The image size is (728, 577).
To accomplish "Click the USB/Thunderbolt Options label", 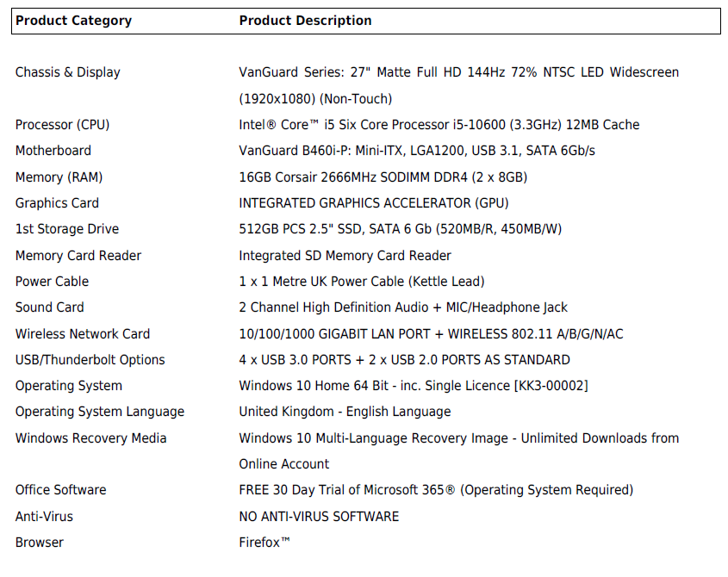I will point(90,360).
